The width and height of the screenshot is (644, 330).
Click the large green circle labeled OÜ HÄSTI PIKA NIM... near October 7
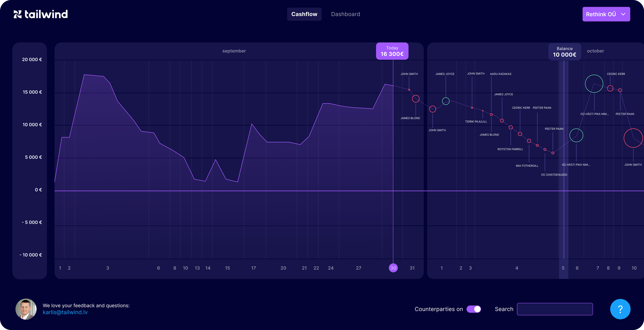[x=594, y=84]
